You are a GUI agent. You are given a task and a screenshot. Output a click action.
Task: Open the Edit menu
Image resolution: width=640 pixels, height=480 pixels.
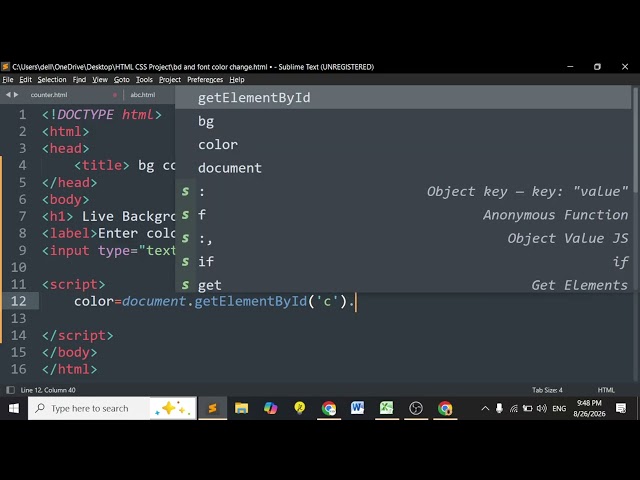click(x=25, y=80)
